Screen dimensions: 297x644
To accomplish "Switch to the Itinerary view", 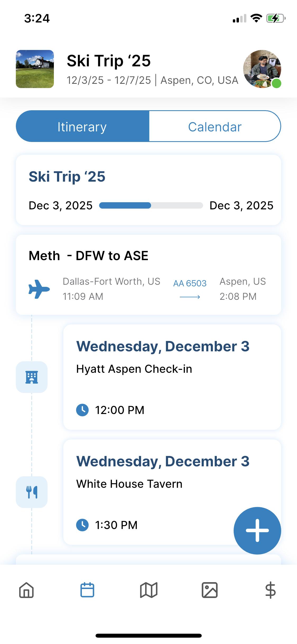I will tap(82, 126).
